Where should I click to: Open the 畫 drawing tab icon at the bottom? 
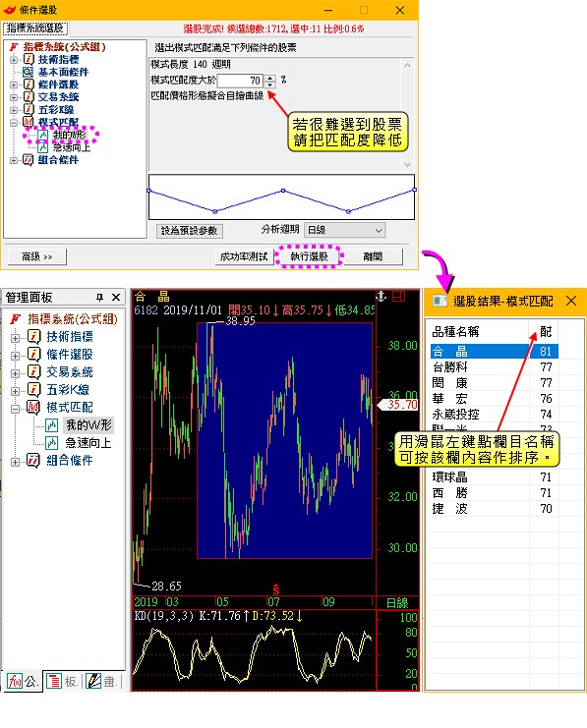pos(93,681)
